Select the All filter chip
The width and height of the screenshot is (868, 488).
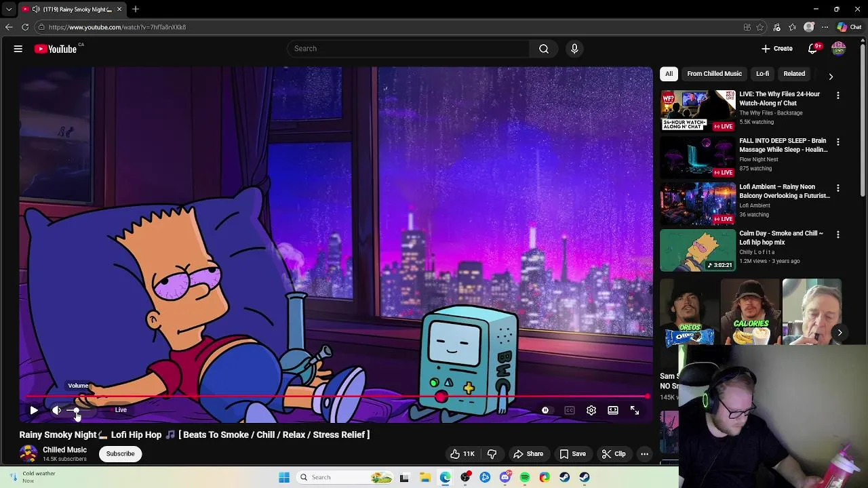(x=669, y=74)
